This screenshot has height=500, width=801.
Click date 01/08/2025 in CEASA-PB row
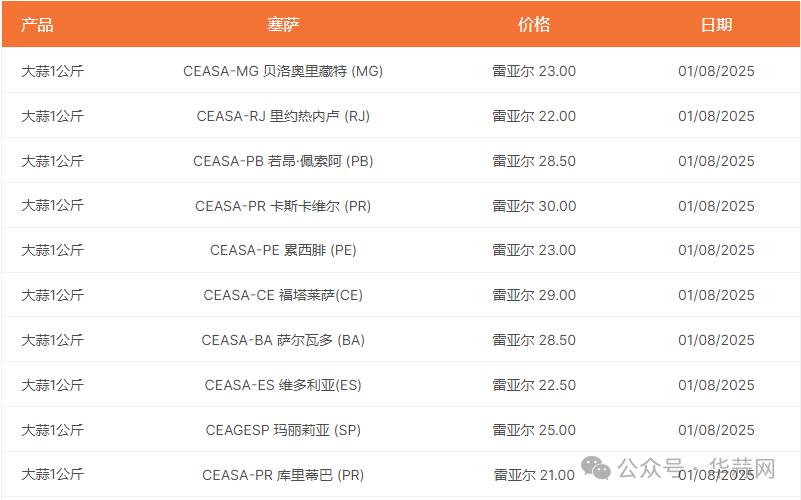(x=716, y=161)
